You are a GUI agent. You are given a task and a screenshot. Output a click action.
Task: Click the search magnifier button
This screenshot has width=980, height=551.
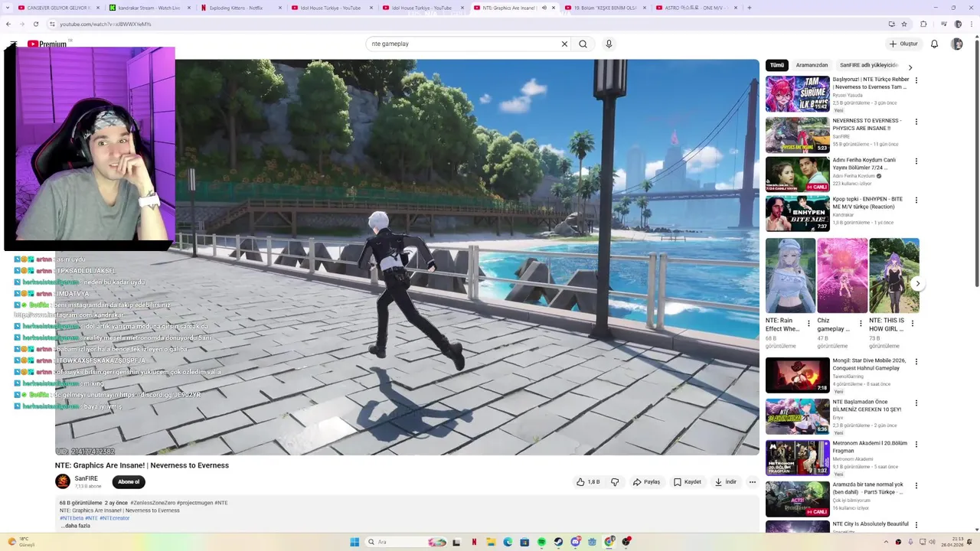click(583, 44)
